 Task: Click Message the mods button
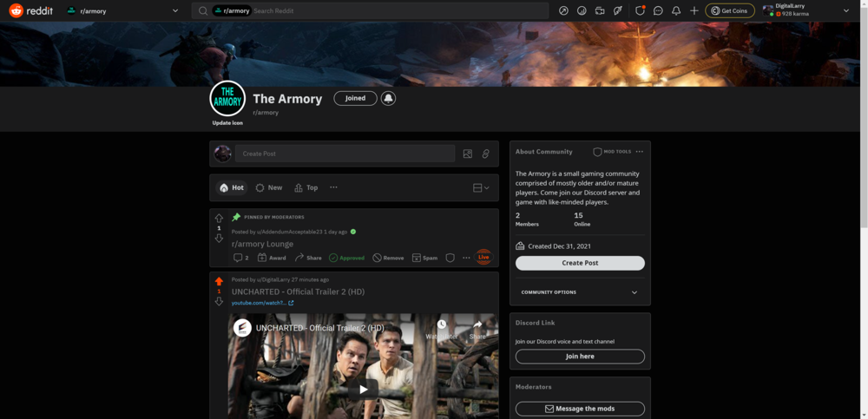coord(580,409)
